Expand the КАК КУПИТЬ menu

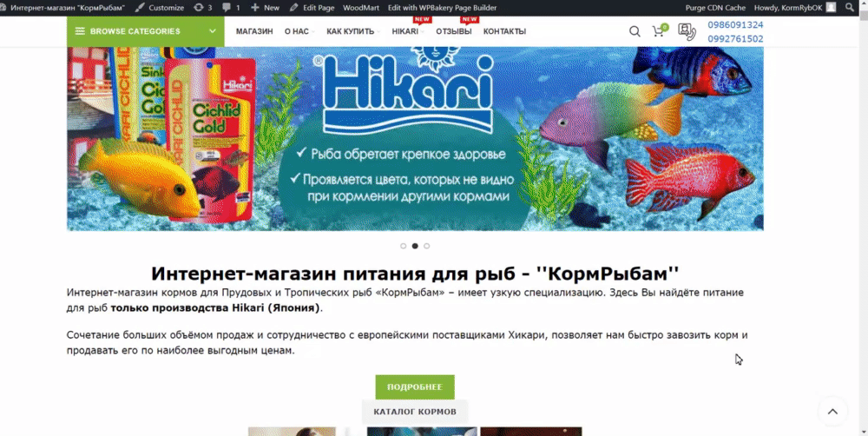click(352, 31)
